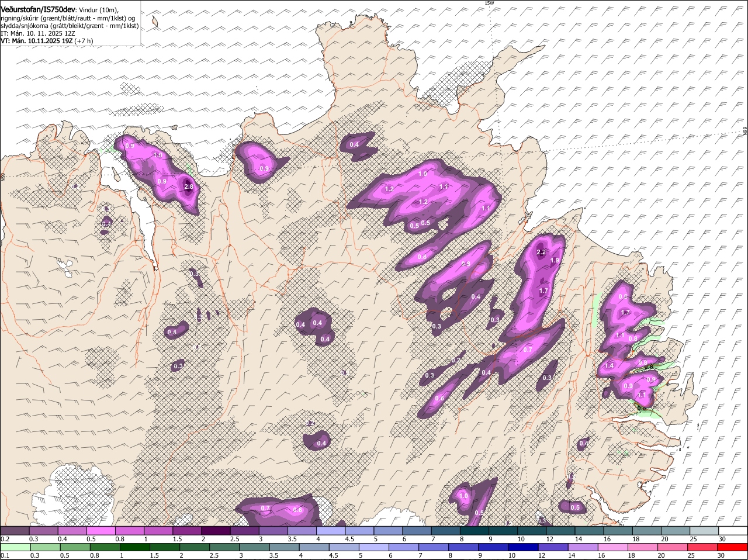Select the 0.8 swatch in upper purple scale
This screenshot has width=748, height=560.
point(129,530)
